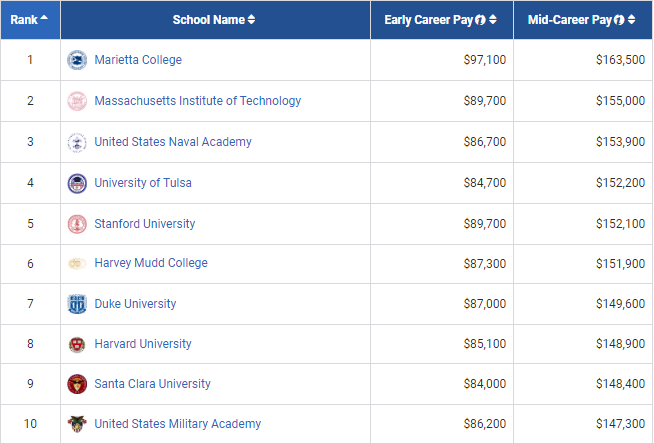Click the Harvard University crest icon
This screenshot has height=443, width=654.
77,344
